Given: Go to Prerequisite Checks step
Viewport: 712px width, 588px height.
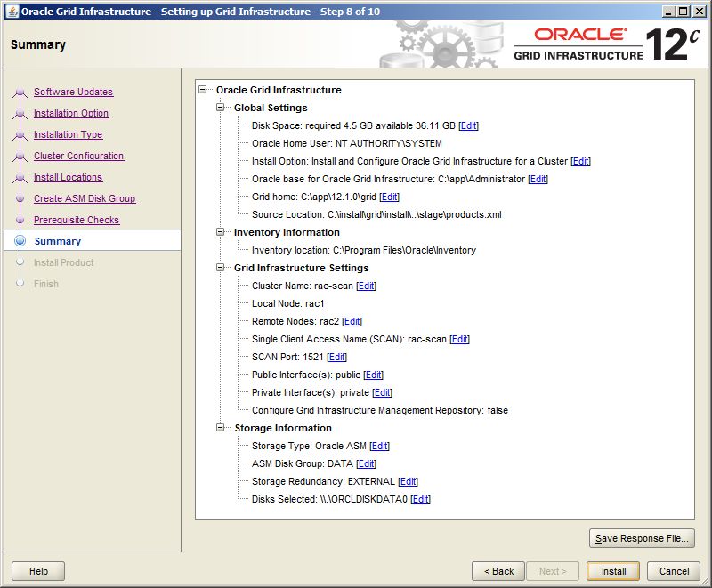Looking at the screenshot, I should point(77,220).
